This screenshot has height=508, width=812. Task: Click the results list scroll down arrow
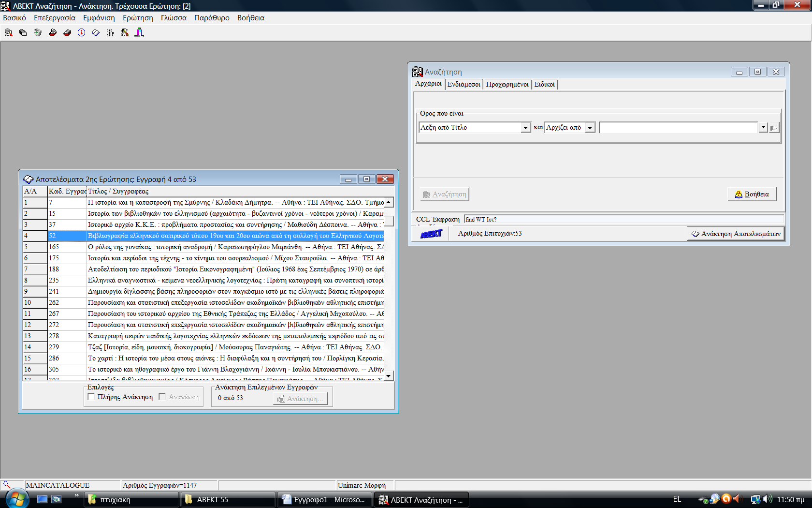click(x=389, y=375)
